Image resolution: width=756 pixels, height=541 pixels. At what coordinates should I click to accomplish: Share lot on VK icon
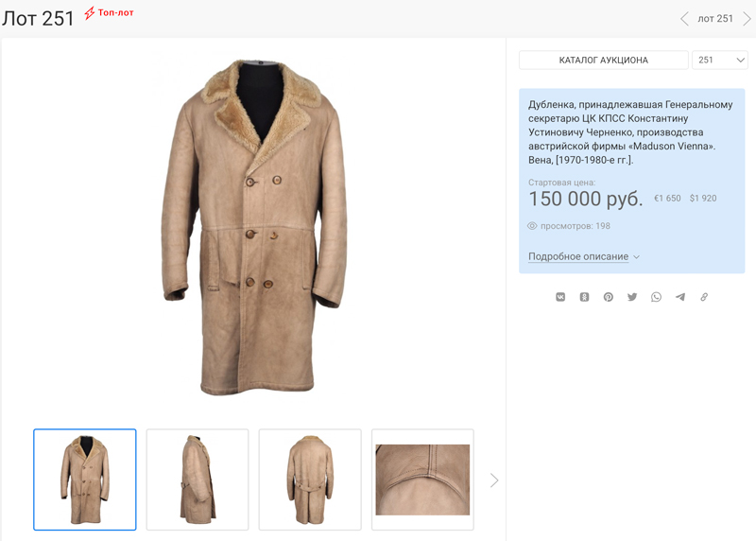(560, 297)
